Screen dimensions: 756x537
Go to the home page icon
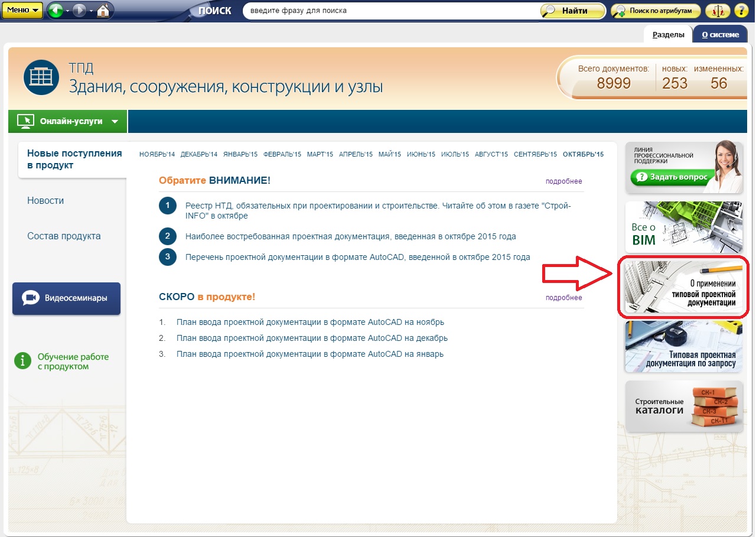[103, 11]
